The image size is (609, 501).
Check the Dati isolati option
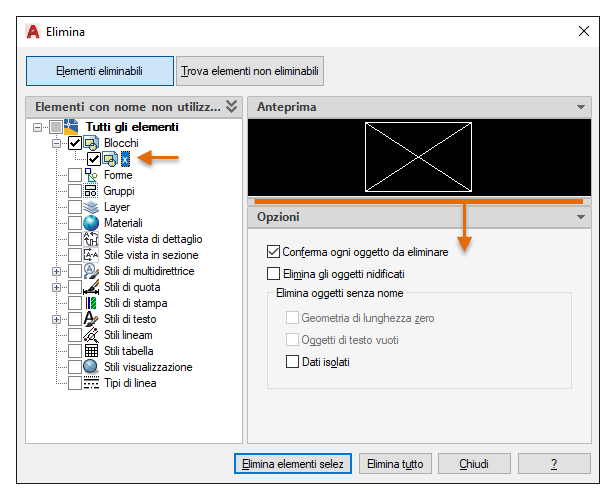[x=292, y=362]
